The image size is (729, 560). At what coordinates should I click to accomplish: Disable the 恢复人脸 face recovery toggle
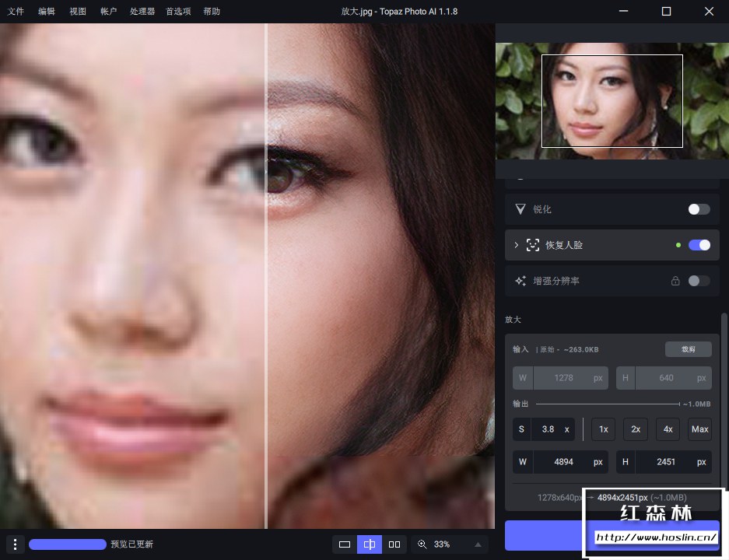click(699, 245)
